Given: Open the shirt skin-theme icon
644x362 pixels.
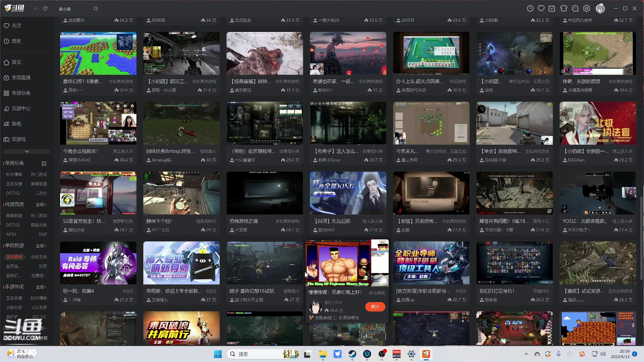Looking at the screenshot, I should point(564,9).
